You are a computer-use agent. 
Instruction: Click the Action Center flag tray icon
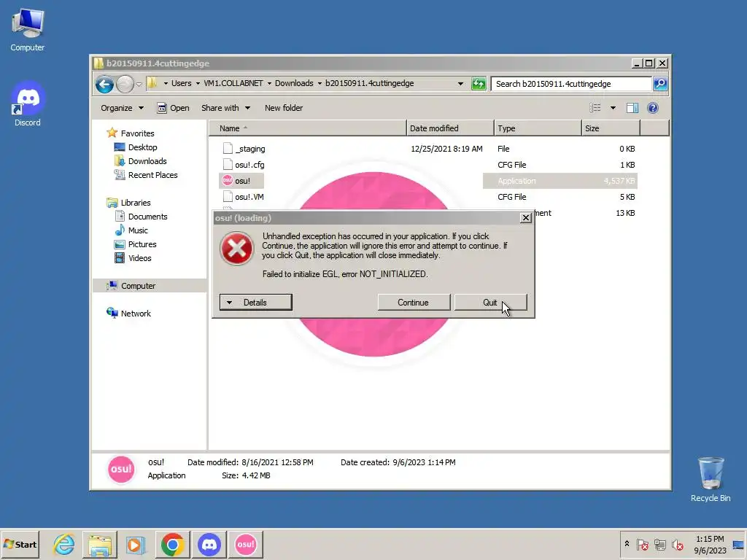642,544
